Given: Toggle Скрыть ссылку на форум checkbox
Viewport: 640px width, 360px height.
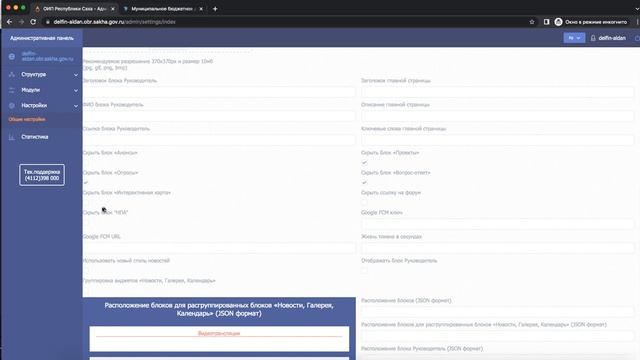Looking at the screenshot, I should point(364,202).
